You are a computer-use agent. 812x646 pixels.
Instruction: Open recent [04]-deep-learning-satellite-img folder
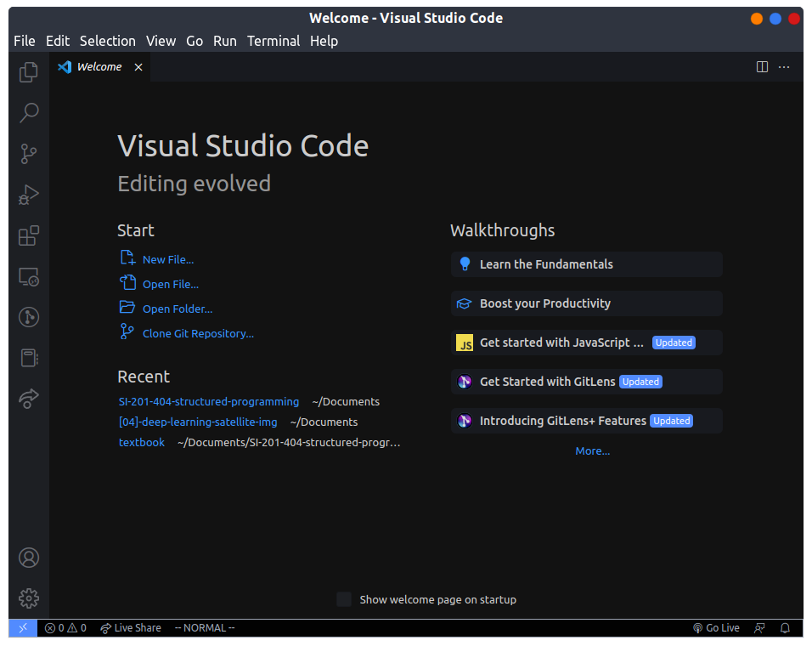pyautogui.click(x=198, y=422)
